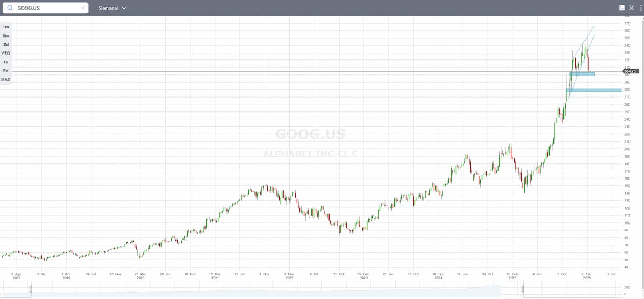644x299 pixels.
Task: Select the lower blue support zone at 280
Action: (593, 90)
